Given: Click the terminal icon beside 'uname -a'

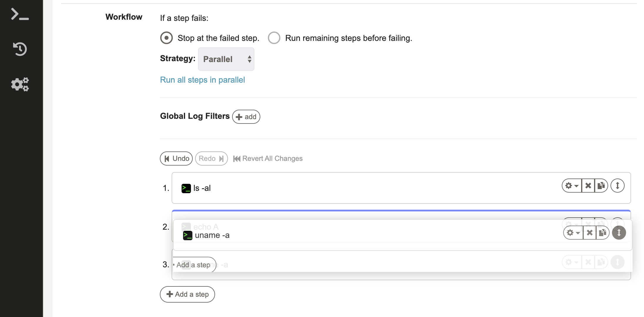Looking at the screenshot, I should pyautogui.click(x=188, y=235).
